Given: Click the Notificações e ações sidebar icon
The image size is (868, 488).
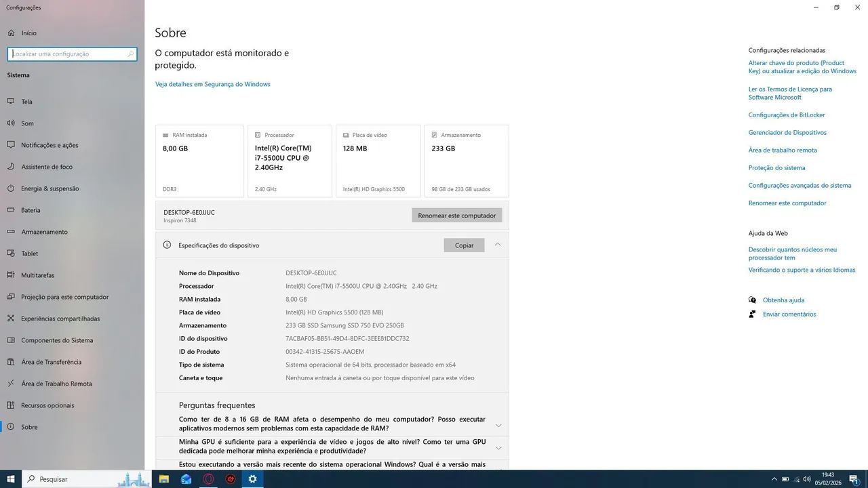Looking at the screenshot, I should (10, 144).
